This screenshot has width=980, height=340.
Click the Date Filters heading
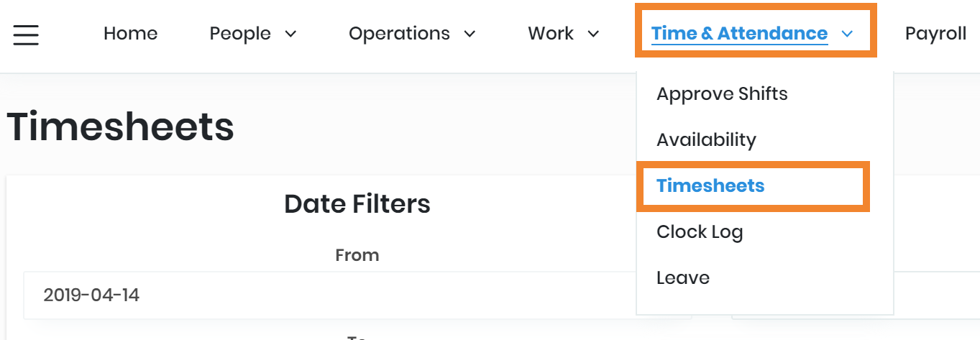(x=357, y=204)
